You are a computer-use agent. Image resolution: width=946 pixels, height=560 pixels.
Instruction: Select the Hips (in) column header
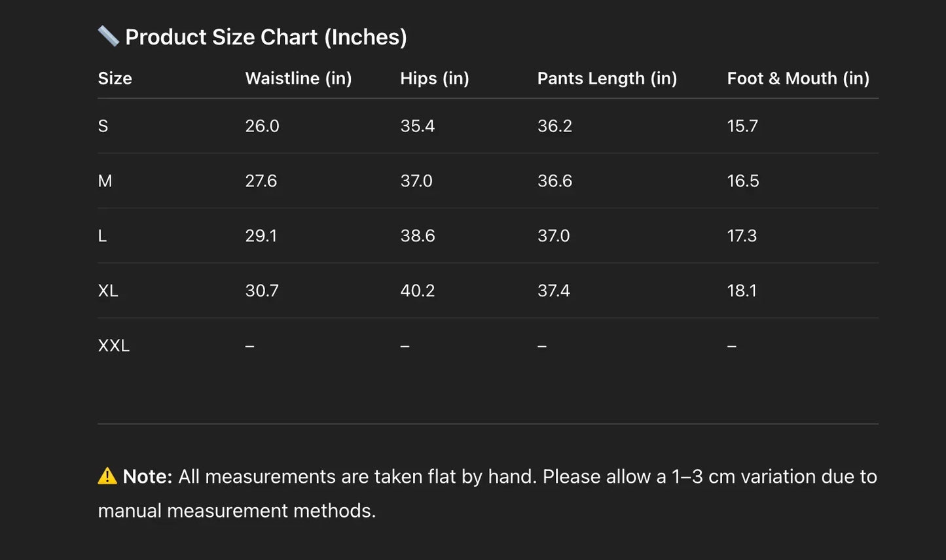[x=435, y=79]
